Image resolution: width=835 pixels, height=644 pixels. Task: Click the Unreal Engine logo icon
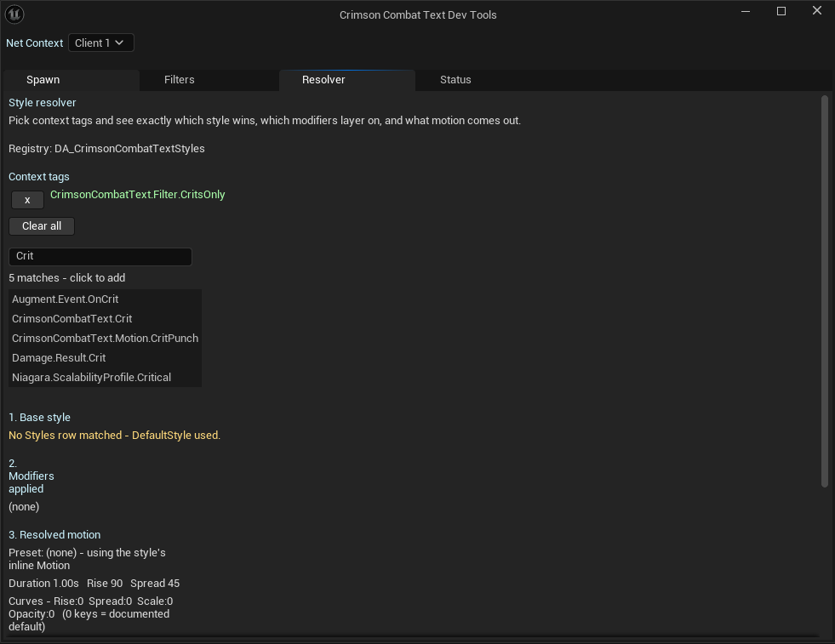click(14, 14)
